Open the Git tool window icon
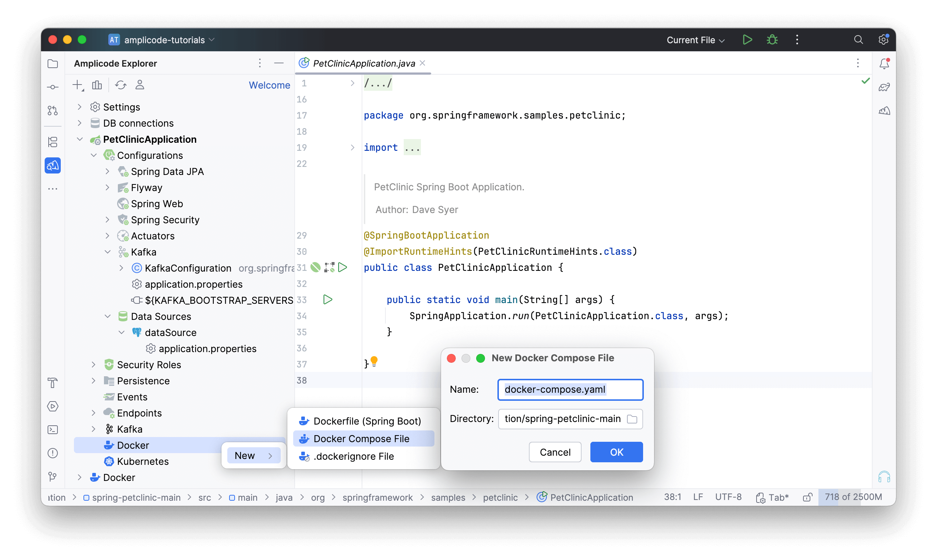The height and width of the screenshot is (560, 937). coord(53,477)
